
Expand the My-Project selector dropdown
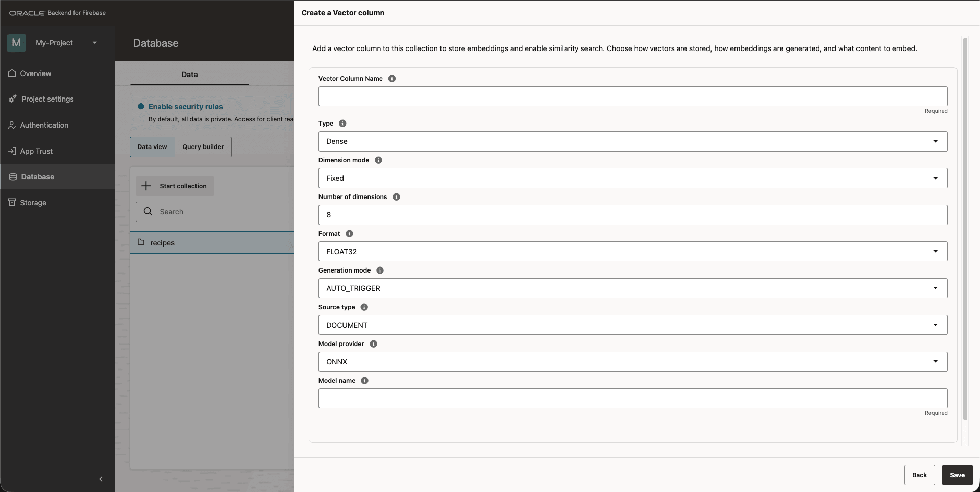pyautogui.click(x=95, y=43)
